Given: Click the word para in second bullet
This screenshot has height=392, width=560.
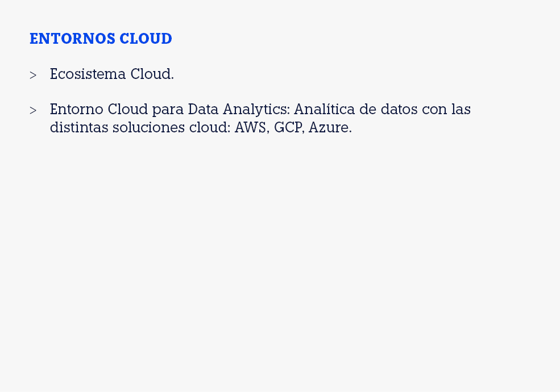Looking at the screenshot, I should coord(168,109).
